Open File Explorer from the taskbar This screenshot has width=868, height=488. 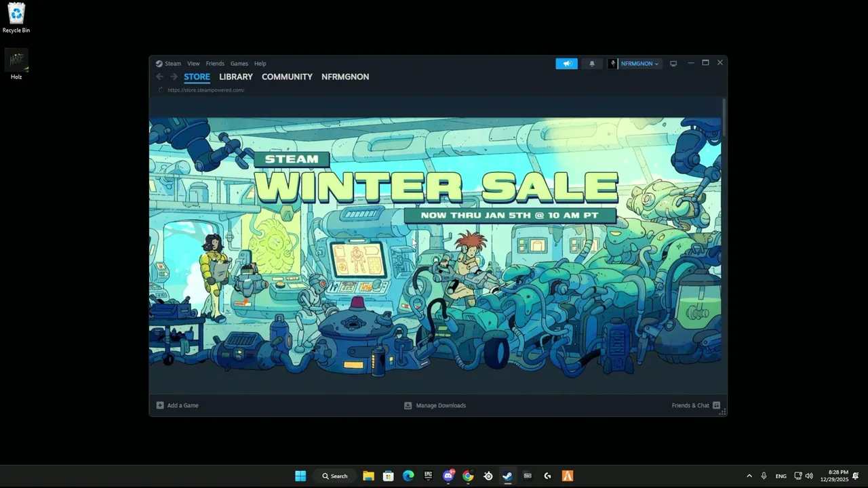pos(368,476)
